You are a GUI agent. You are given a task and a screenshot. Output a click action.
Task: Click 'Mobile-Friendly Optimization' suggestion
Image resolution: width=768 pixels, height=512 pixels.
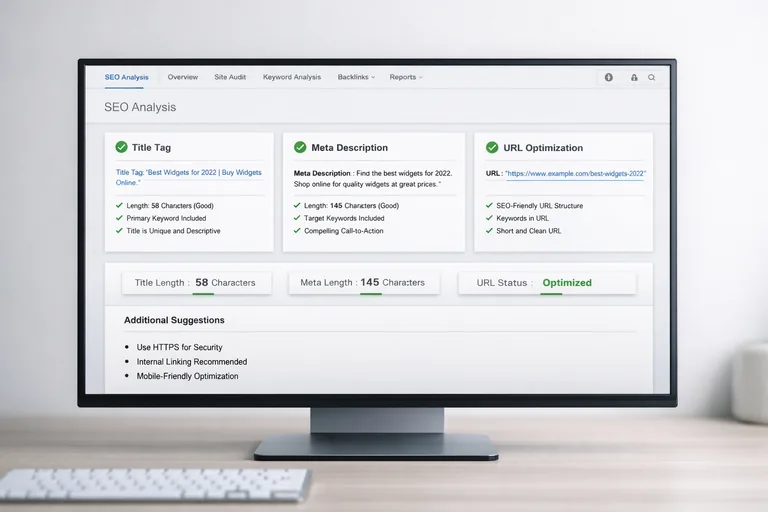pyautogui.click(x=188, y=376)
